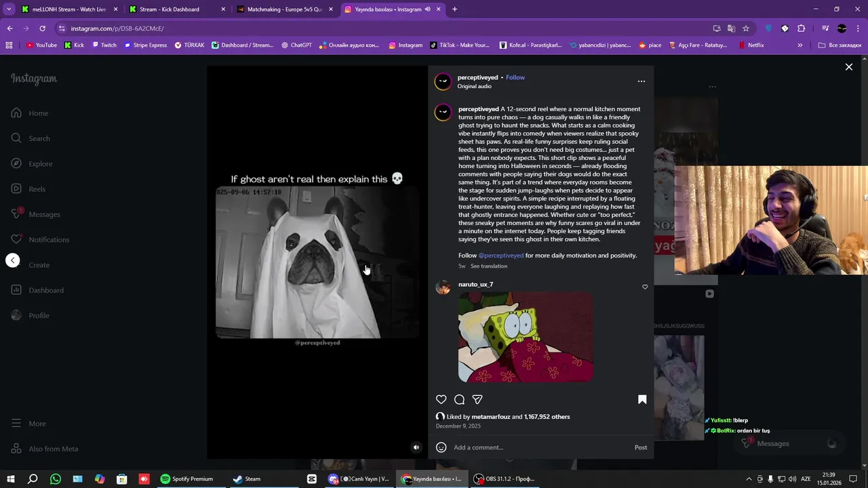The width and height of the screenshot is (868, 488).
Task: Open WhatsApp from the taskbar
Action: [56, 479]
